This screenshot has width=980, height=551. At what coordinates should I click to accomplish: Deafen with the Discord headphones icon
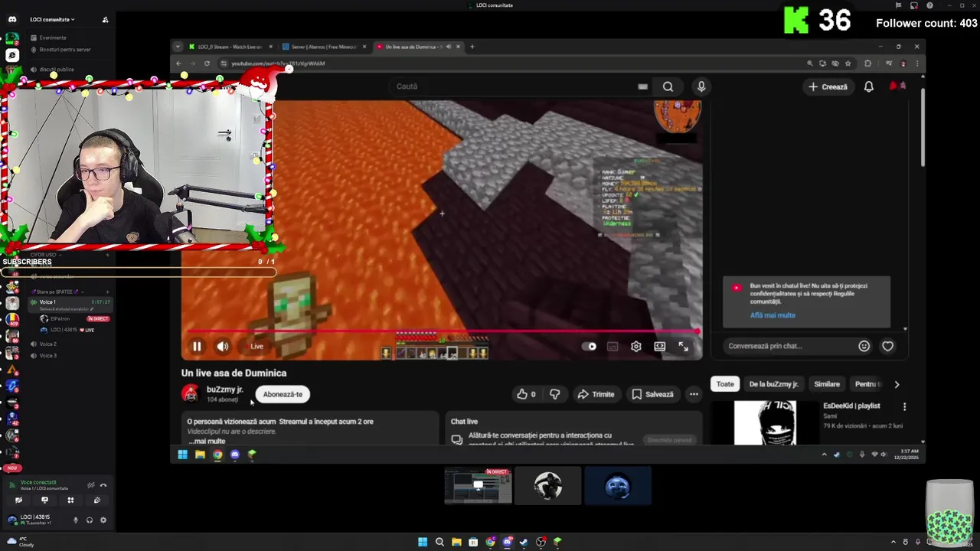90,520
